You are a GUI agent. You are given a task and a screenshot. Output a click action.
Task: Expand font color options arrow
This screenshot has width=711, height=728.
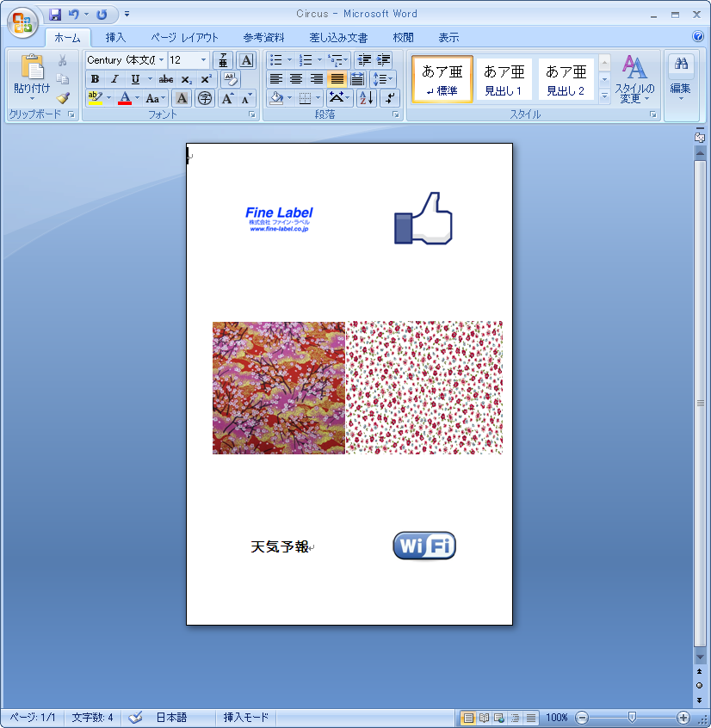137,98
